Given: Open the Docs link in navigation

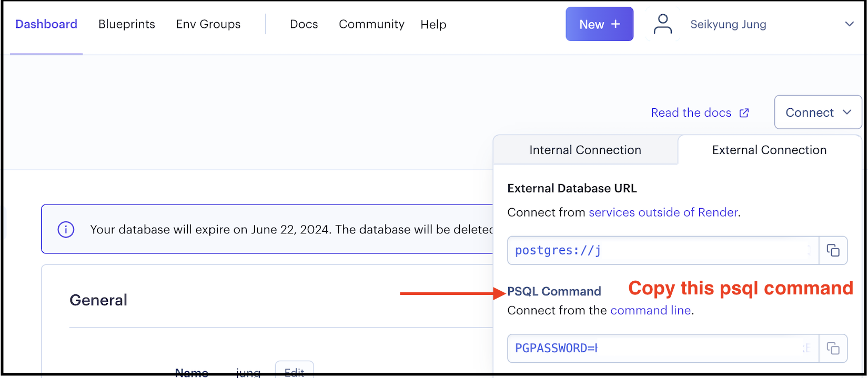Looking at the screenshot, I should (304, 24).
